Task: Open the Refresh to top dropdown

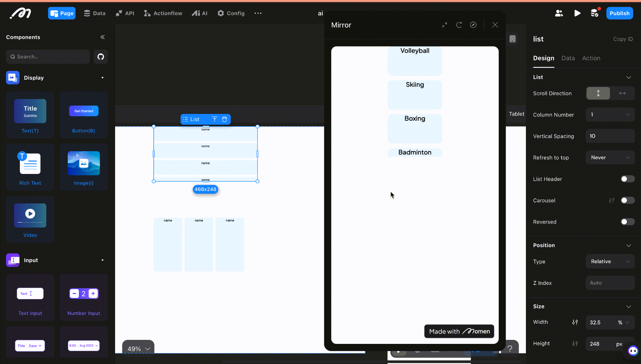Action: [610, 158]
